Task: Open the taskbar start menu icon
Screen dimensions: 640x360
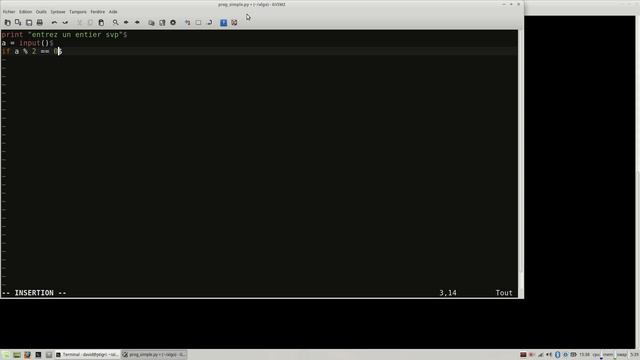Action: pyautogui.click(x=6, y=355)
